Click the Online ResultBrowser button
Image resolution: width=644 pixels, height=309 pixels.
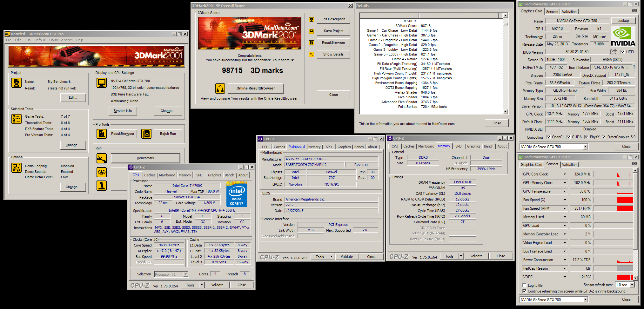click(256, 88)
